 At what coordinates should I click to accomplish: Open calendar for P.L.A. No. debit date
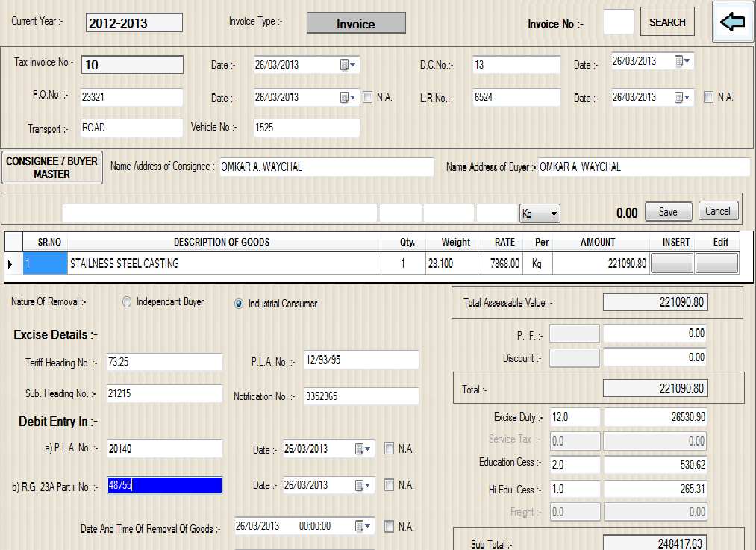(359, 449)
